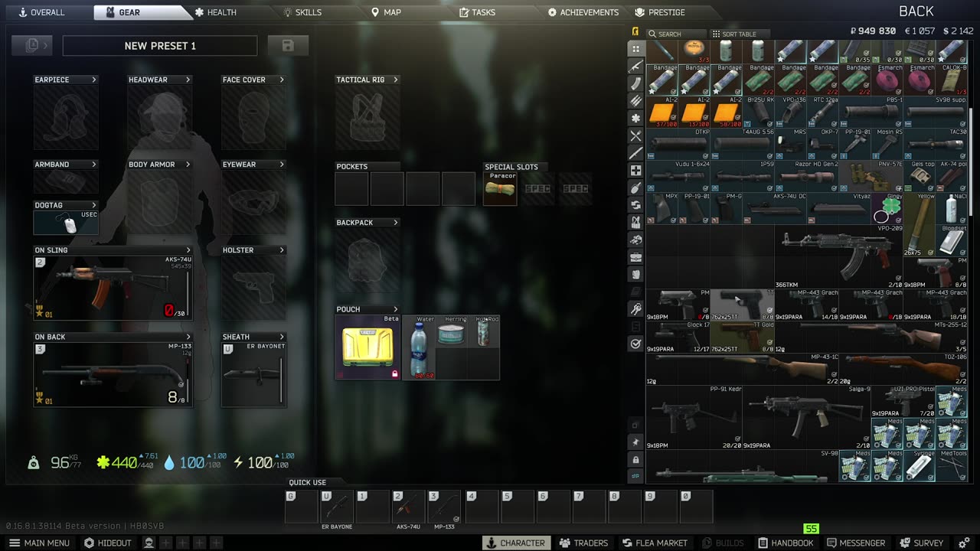Switch to the Skills tab
Image resolution: width=980 pixels, height=551 pixels.
pos(302,12)
